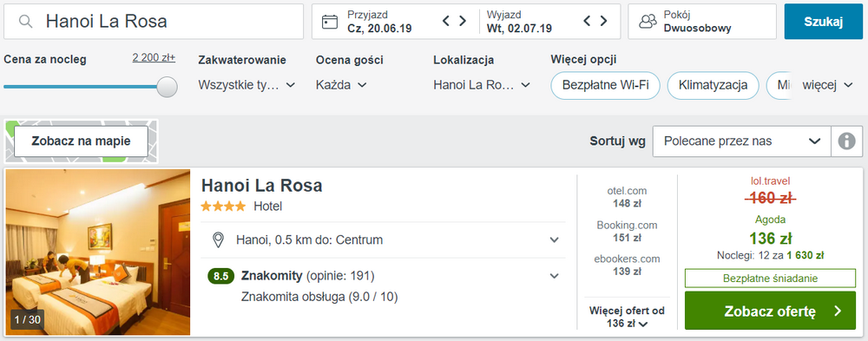Open the hotel room photo
The width and height of the screenshot is (868, 341).
[x=98, y=252]
